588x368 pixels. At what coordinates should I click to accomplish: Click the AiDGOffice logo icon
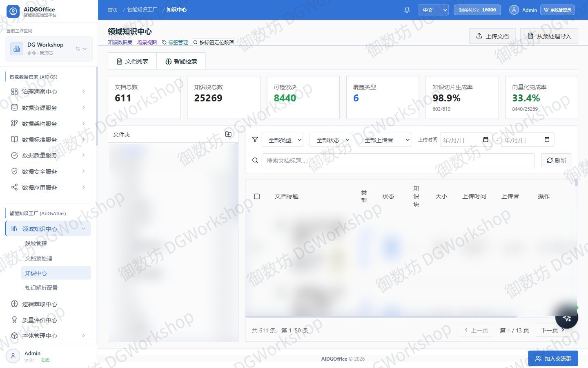[x=13, y=11]
